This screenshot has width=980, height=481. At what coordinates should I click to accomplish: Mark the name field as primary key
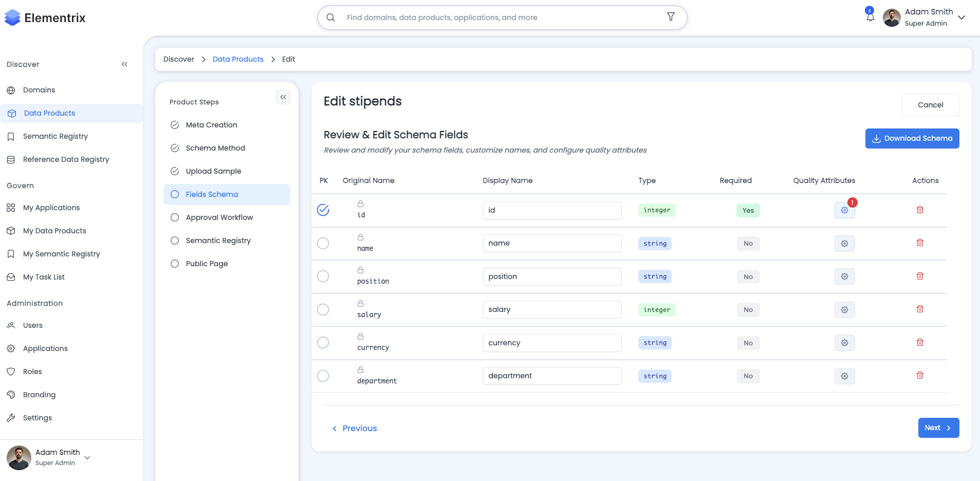point(323,243)
